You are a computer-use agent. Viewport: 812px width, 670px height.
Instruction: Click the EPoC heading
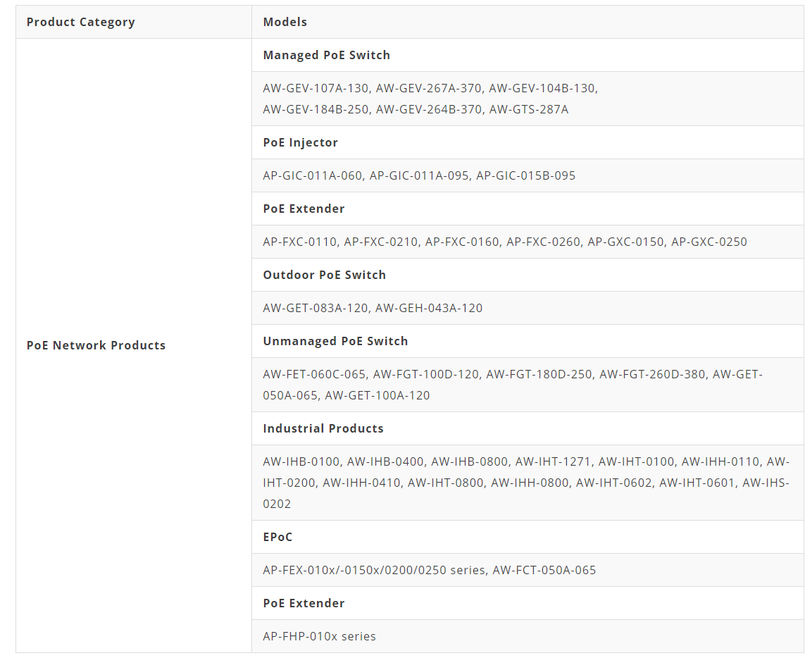coord(277,537)
